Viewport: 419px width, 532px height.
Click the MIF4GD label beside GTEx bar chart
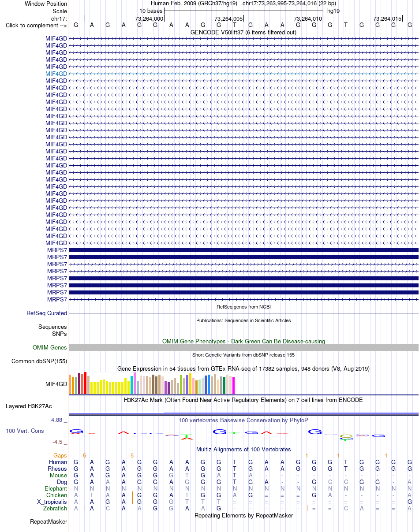56,384
